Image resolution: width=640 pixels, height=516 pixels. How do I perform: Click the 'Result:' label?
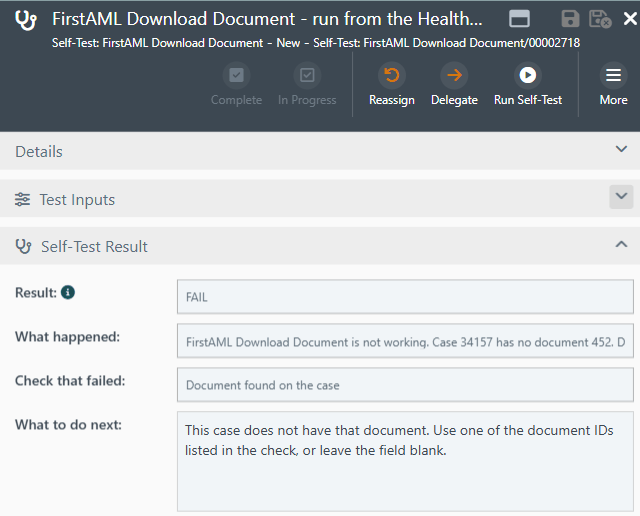[x=36, y=293]
